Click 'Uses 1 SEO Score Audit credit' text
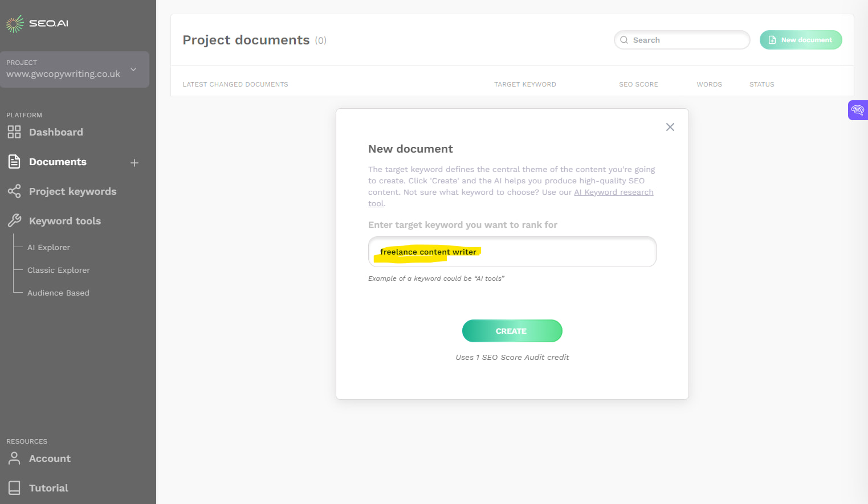The height and width of the screenshot is (504, 868). [x=512, y=357]
